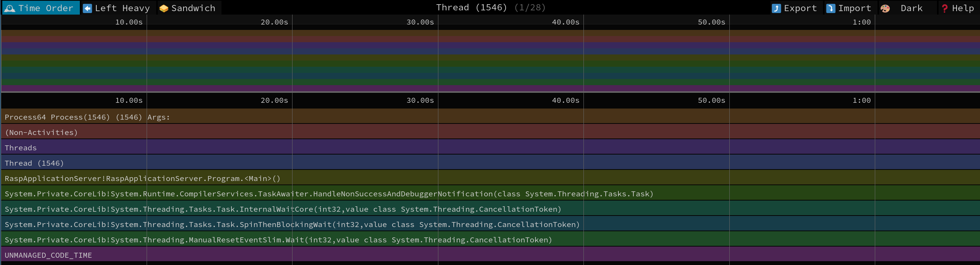The height and width of the screenshot is (265, 980).
Task: Open the Thread (1546) profile selector
Action: (490, 7)
